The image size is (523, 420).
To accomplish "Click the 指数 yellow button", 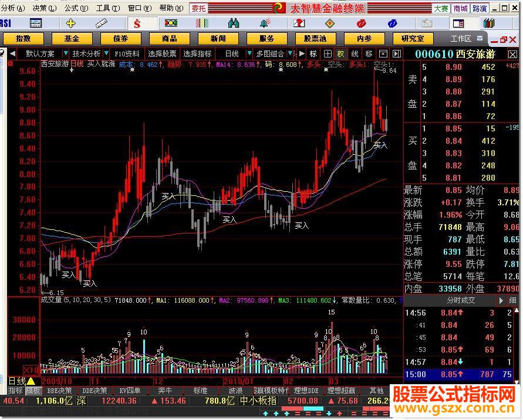I will [x=23, y=39].
